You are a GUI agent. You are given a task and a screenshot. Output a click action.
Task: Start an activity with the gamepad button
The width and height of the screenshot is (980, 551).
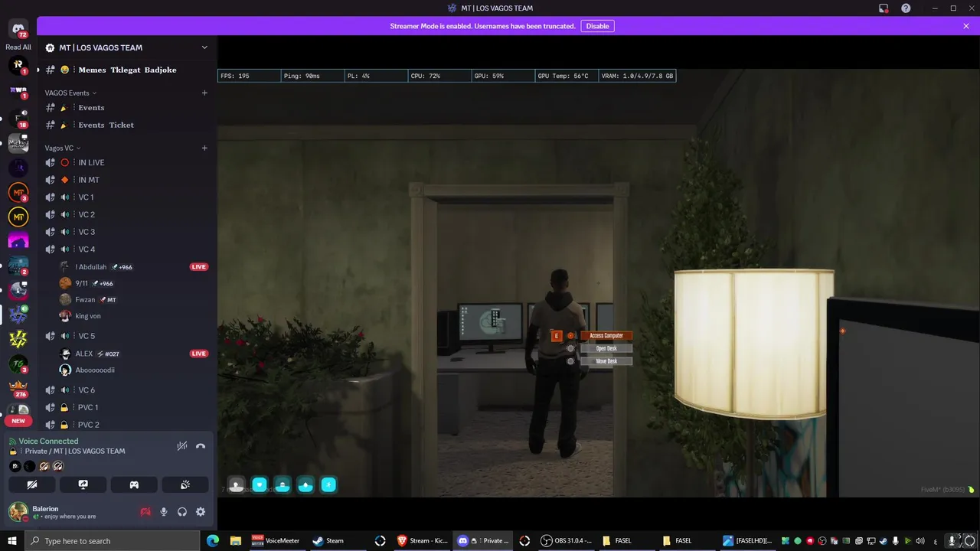[x=134, y=484]
